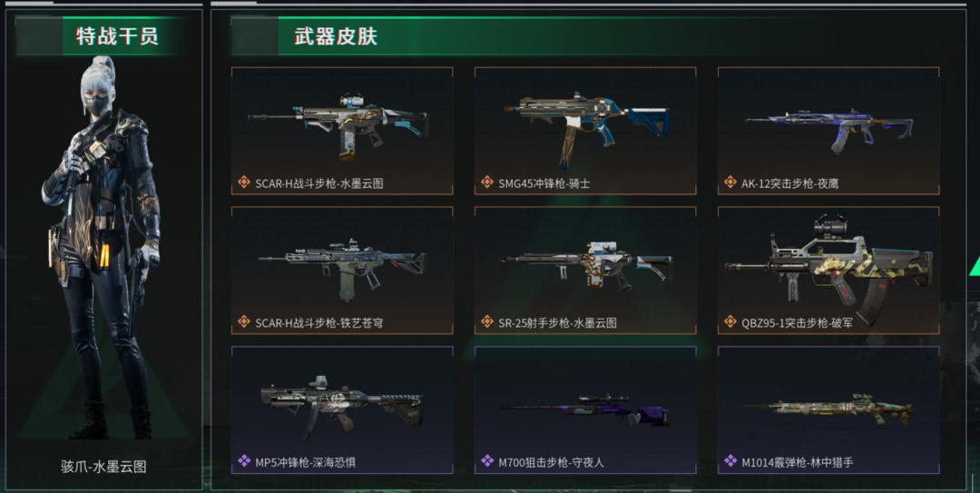
Task: Click the orange rarity icon beside QBZ95-1突击步枪-破军
Action: point(730,322)
